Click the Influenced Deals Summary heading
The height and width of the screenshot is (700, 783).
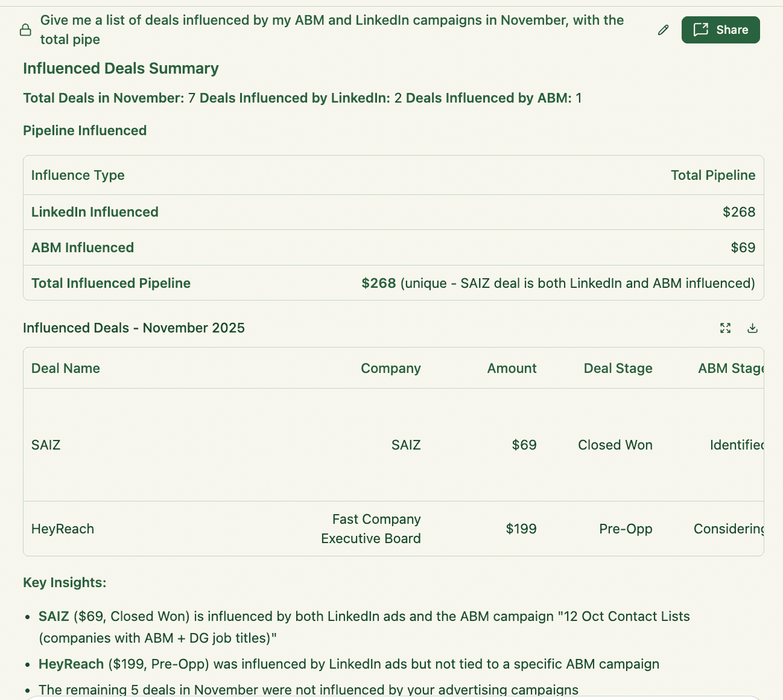(x=120, y=68)
